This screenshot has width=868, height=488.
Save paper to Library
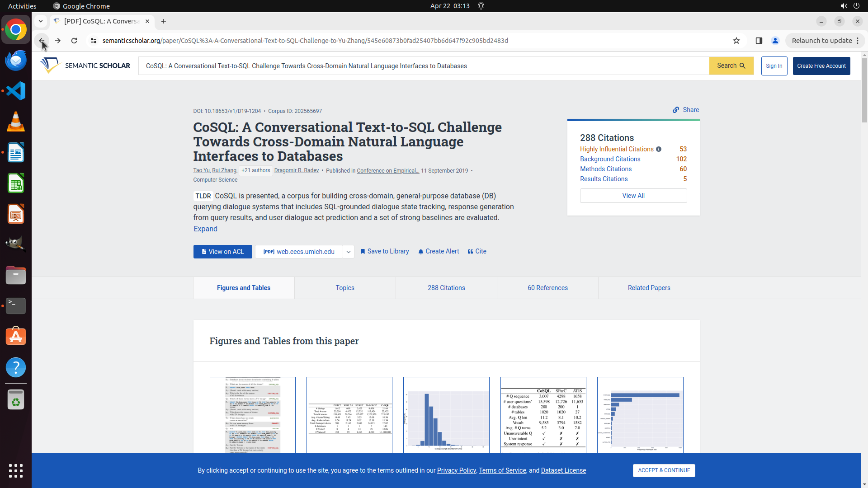384,251
